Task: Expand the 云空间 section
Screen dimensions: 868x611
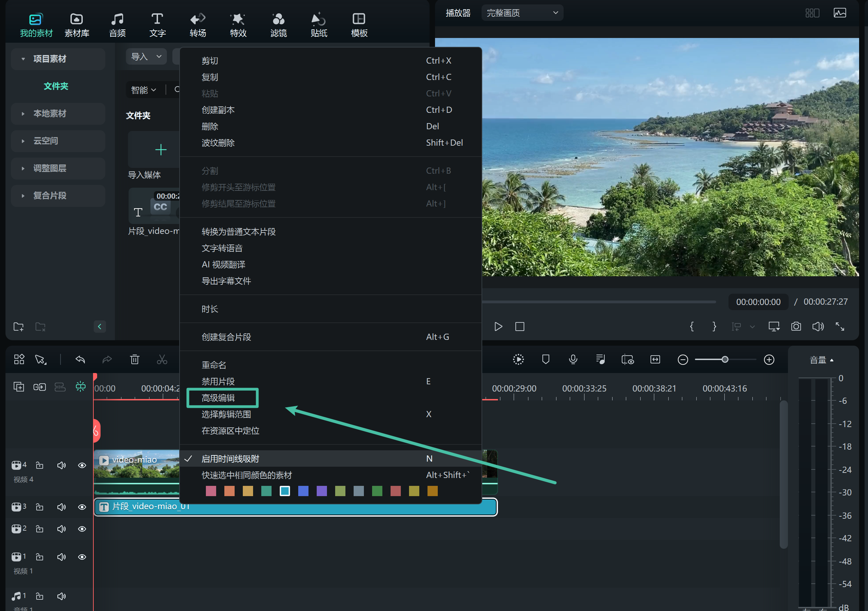Action: point(58,141)
